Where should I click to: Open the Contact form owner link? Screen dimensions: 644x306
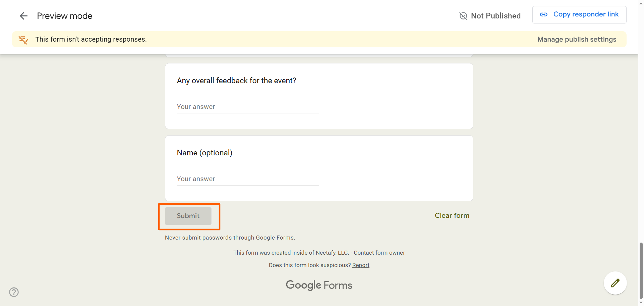[x=379, y=253]
